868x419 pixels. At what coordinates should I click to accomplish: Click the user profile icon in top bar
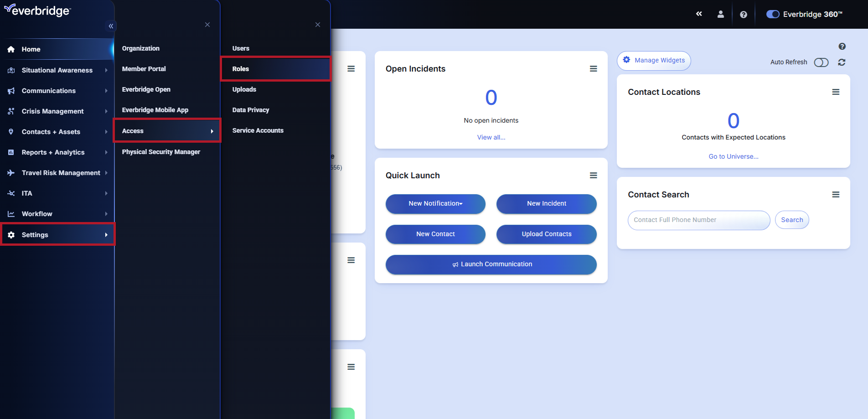click(x=720, y=15)
